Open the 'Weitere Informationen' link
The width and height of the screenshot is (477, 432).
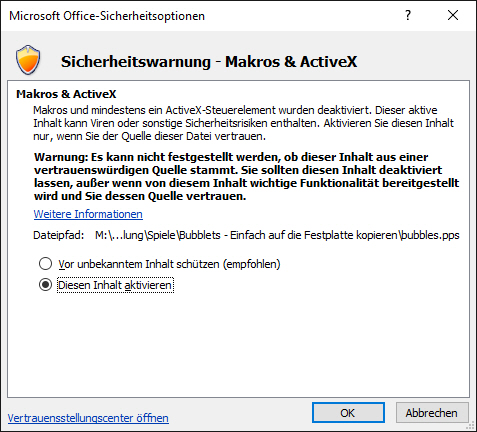[x=88, y=214]
